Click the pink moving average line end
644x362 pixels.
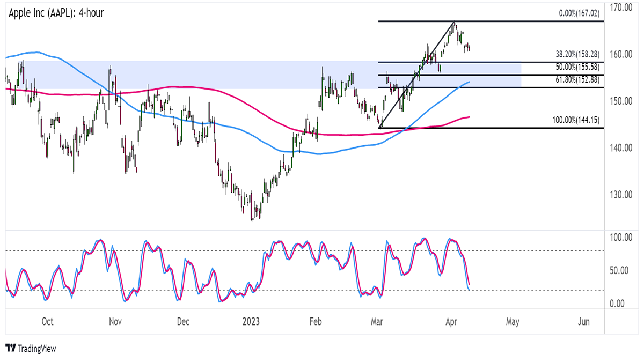point(468,117)
